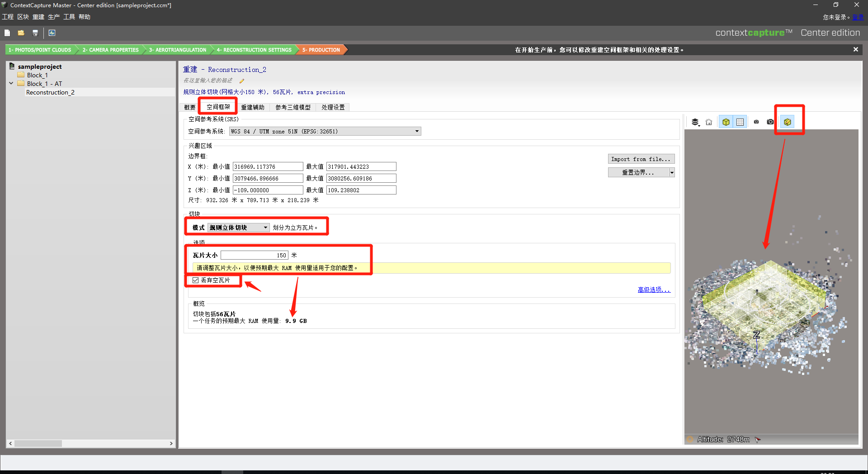Click the pencil icon to edit description
The height and width of the screenshot is (474, 868).
242,81
